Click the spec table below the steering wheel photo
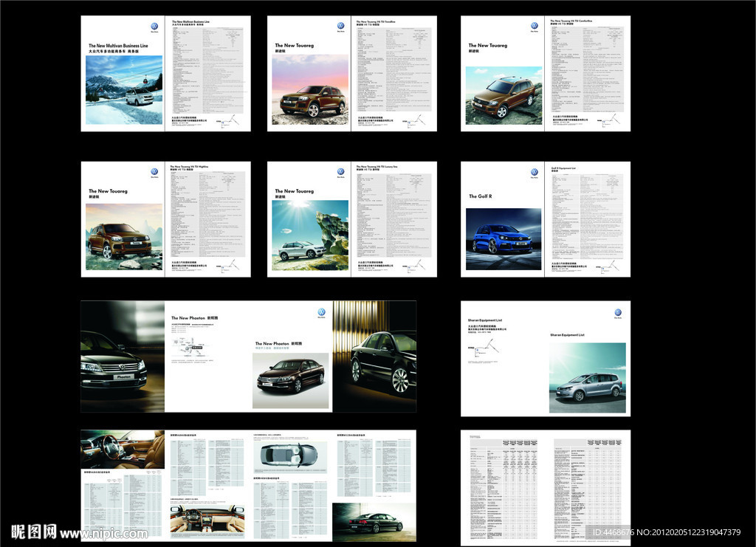The width and height of the screenshot is (756, 547). pos(123,506)
